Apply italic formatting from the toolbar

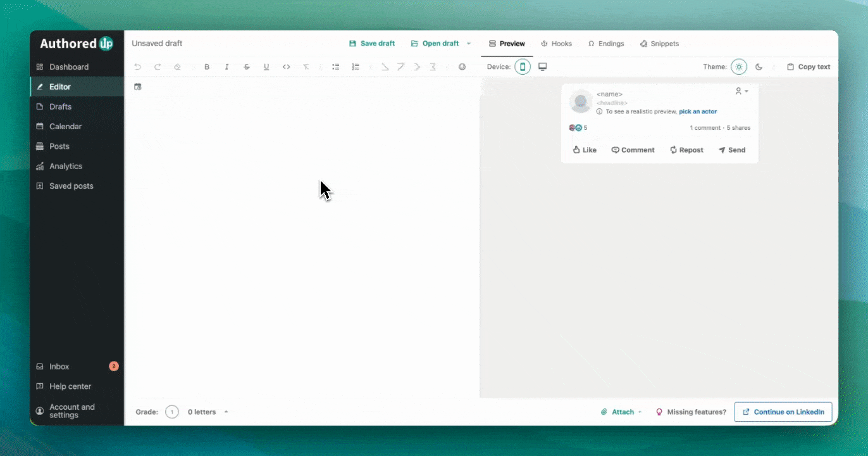(x=227, y=67)
